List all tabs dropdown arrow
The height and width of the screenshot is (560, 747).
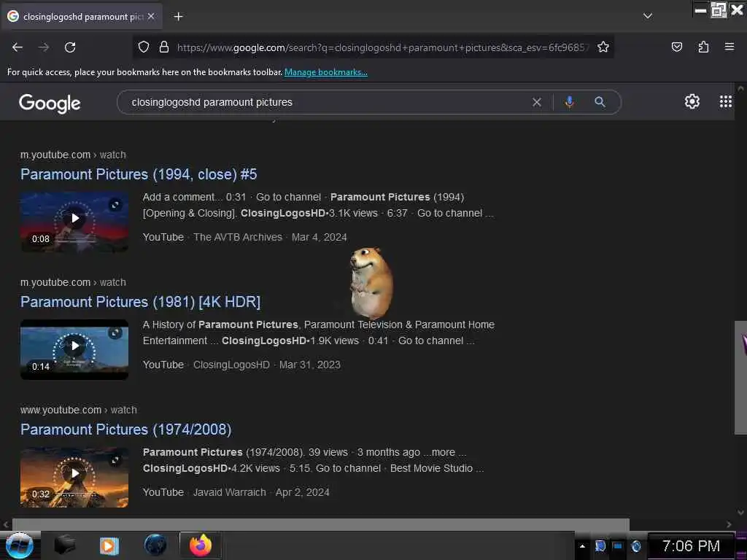(648, 16)
